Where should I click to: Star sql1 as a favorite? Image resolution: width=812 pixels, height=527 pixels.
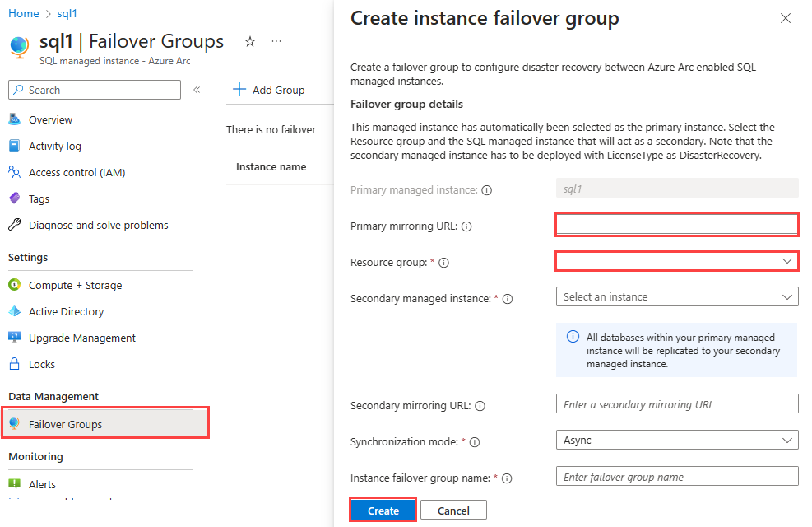(249, 40)
